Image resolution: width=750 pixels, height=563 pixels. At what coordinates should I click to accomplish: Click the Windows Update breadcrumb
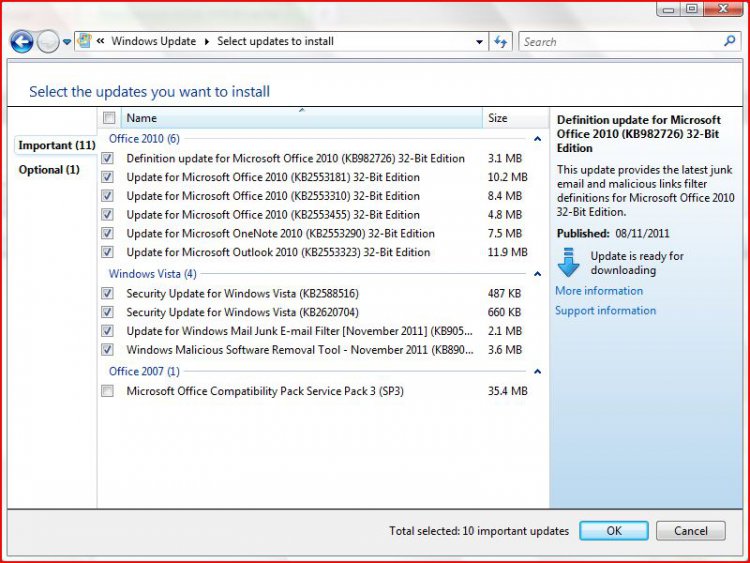pos(154,42)
